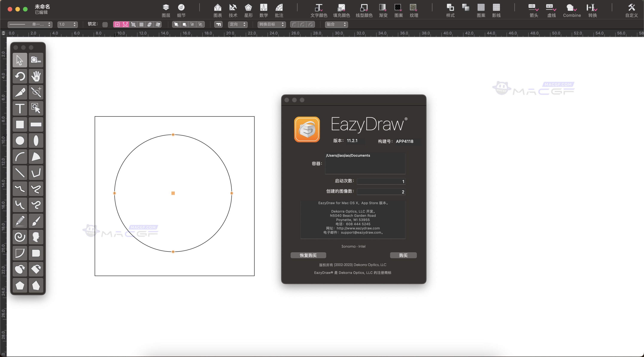The height and width of the screenshot is (357, 644).
Task: Open the 定向 orientation dropdown
Action: 237,24
